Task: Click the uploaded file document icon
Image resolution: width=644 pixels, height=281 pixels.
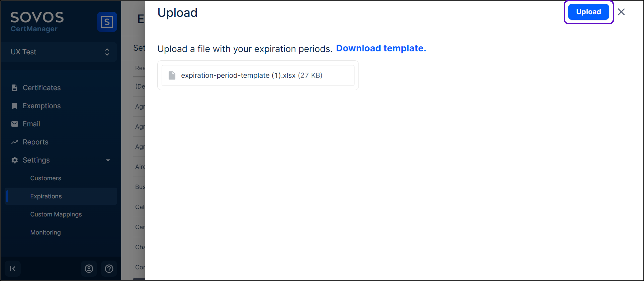Action: pos(172,75)
